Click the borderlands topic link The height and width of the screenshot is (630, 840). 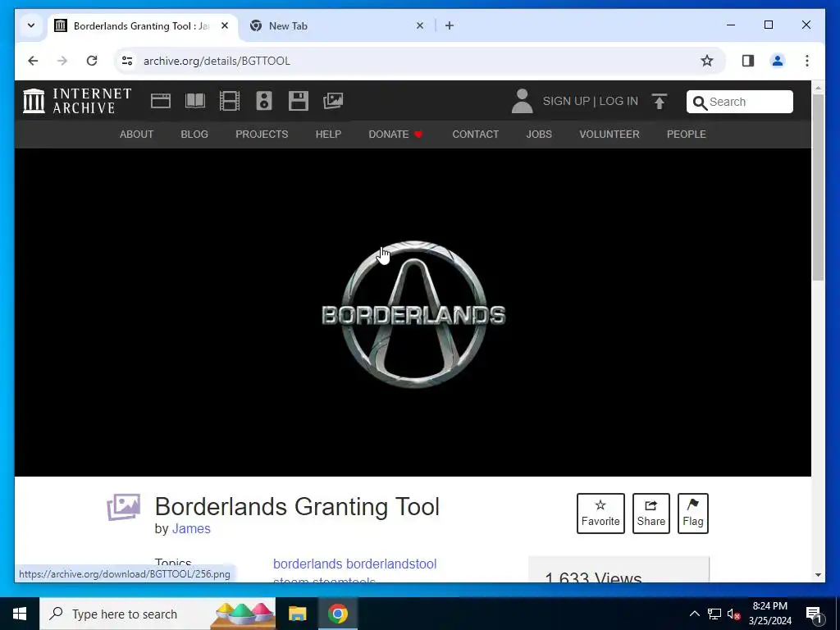tap(308, 564)
